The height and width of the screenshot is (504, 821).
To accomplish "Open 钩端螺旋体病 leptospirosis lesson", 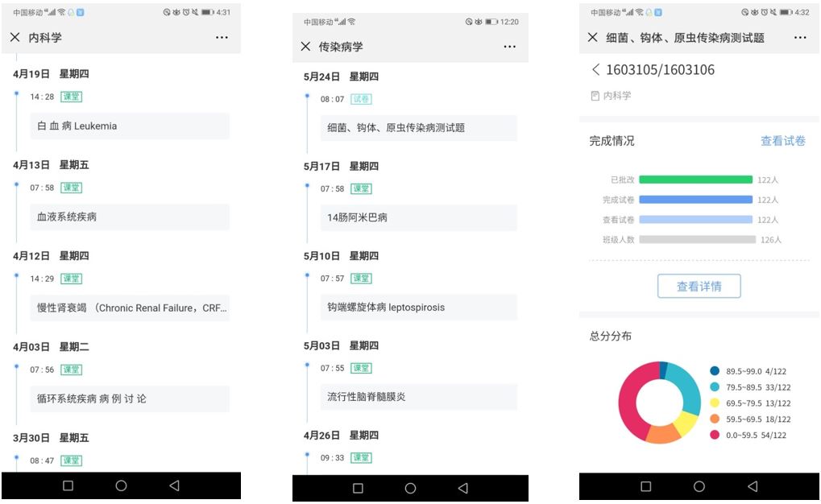I will 419,308.
